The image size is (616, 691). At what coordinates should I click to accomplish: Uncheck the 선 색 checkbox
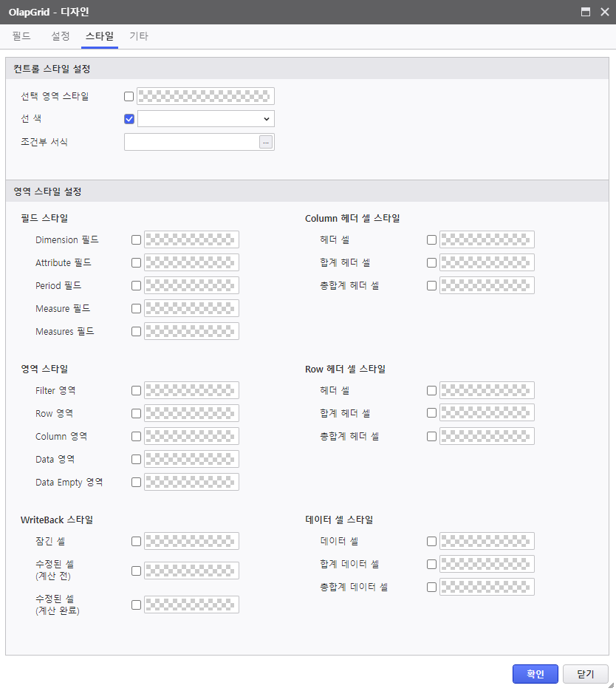129,119
